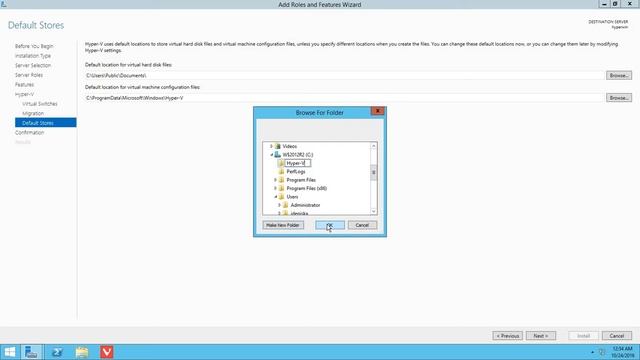Go to Migration step

[33, 113]
